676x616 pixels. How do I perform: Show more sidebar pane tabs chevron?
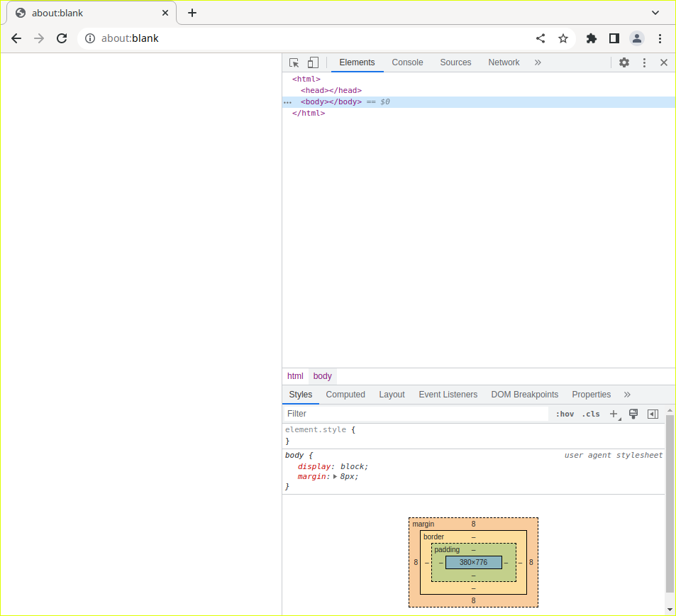coord(627,395)
